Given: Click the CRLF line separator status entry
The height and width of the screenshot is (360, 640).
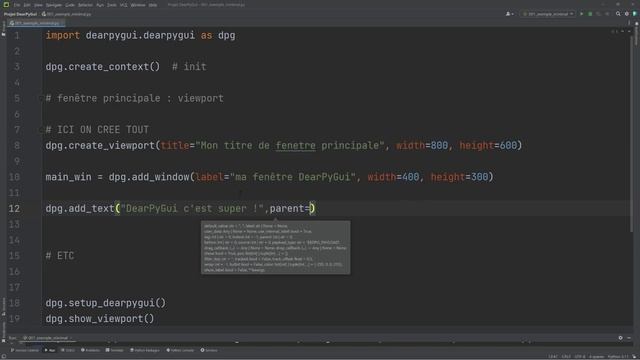Looking at the screenshot, I should click(x=566, y=357).
